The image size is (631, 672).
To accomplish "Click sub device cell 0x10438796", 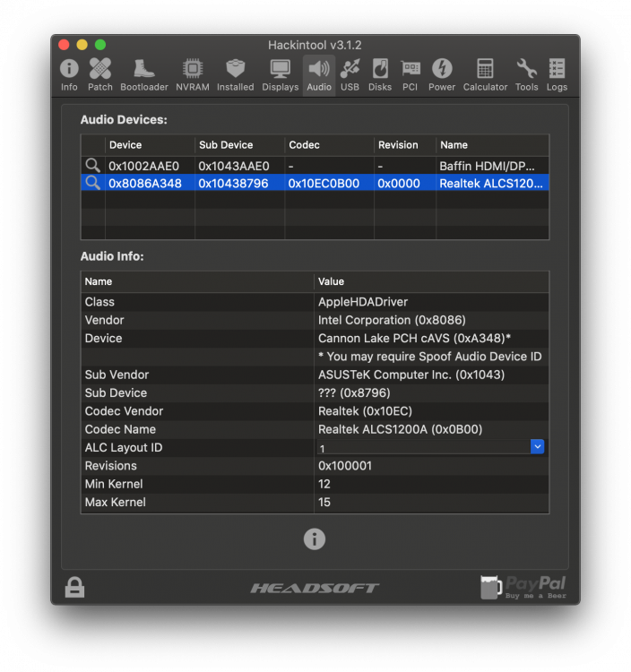I will (x=233, y=184).
